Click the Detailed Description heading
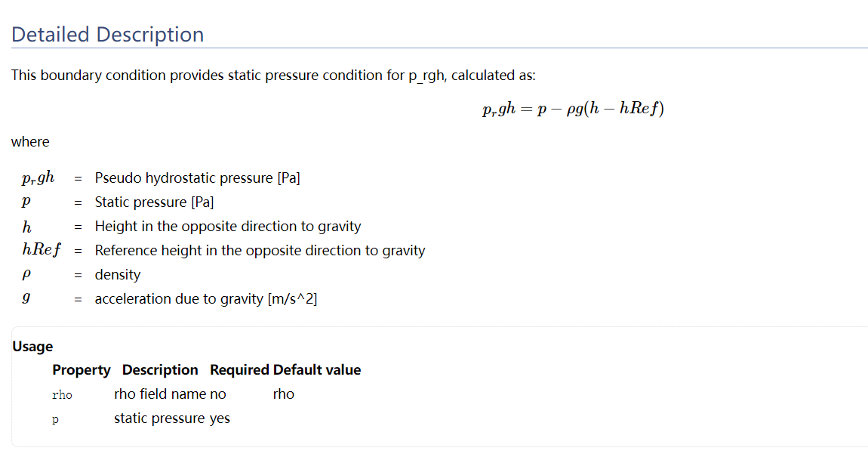The width and height of the screenshot is (868, 460). point(107,35)
